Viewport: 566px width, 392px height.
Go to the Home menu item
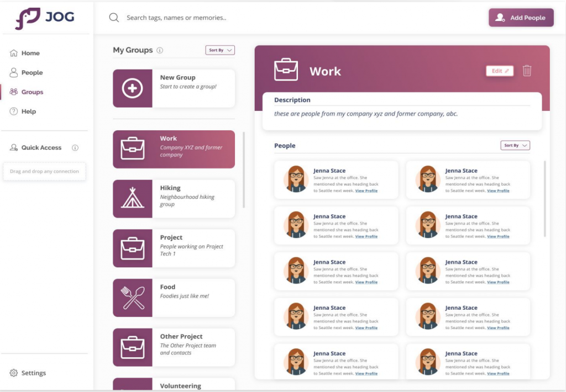point(30,54)
